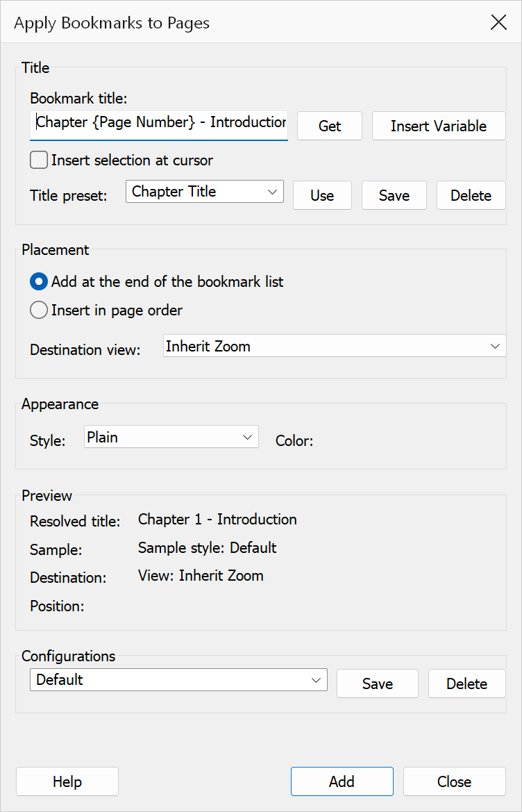This screenshot has height=812, width=522.
Task: Save the title preset
Action: pos(394,195)
